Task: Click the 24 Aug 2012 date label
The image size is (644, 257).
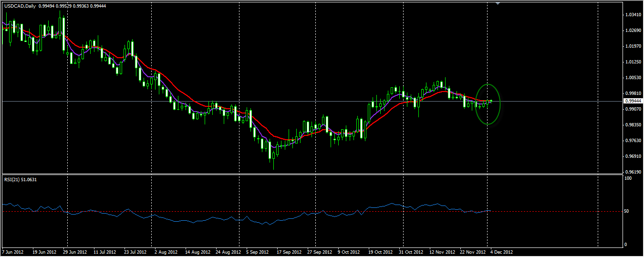Action: [x=228, y=252]
